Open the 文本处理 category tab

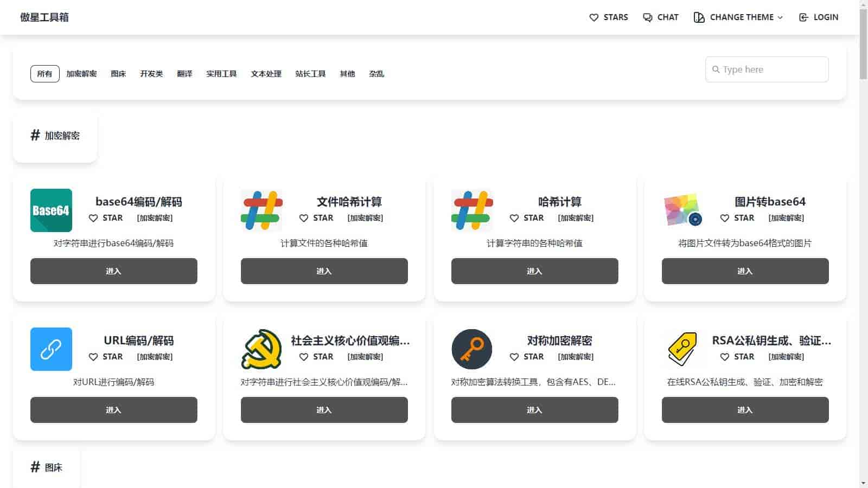click(x=266, y=74)
